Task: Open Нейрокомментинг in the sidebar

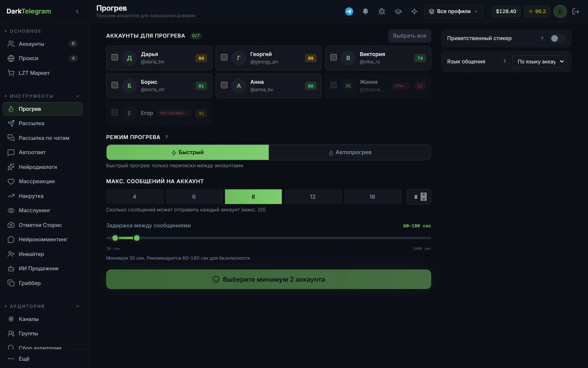Action: click(43, 239)
